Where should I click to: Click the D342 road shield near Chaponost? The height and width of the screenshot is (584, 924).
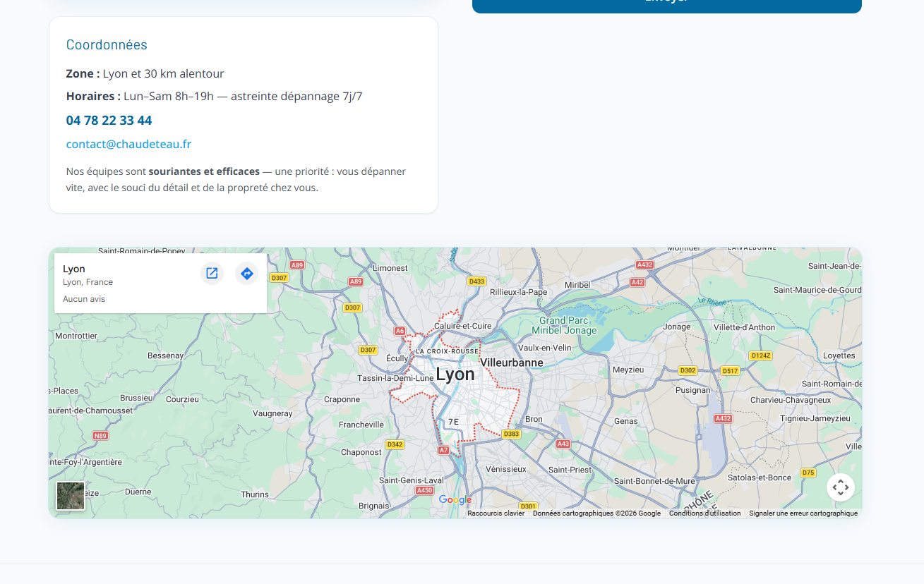point(395,444)
